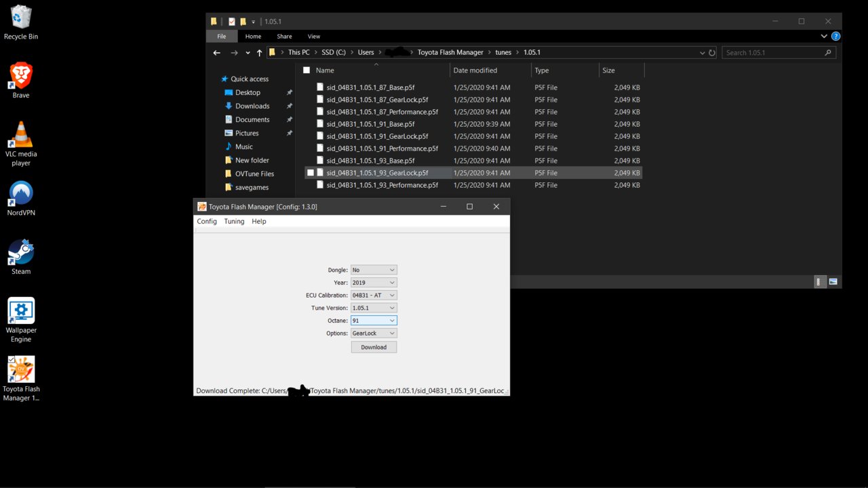Select Music in the navigation pane
The height and width of the screenshot is (488, 868).
[244, 146]
